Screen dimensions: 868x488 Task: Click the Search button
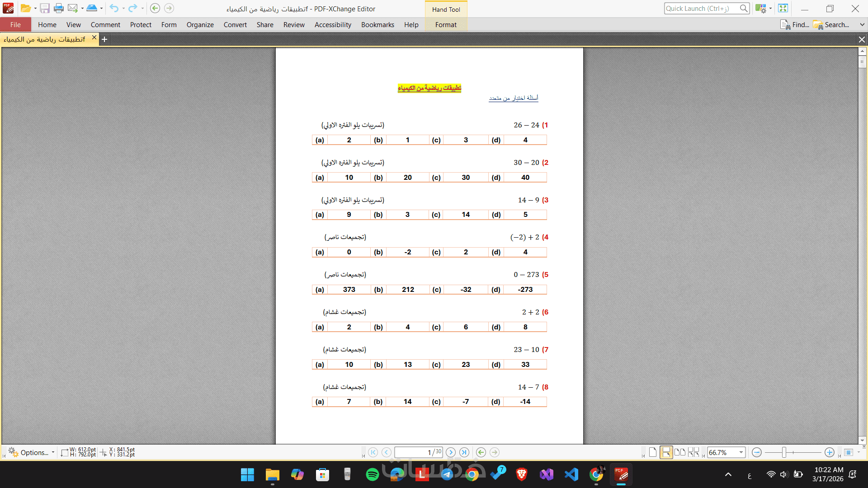[x=831, y=25]
